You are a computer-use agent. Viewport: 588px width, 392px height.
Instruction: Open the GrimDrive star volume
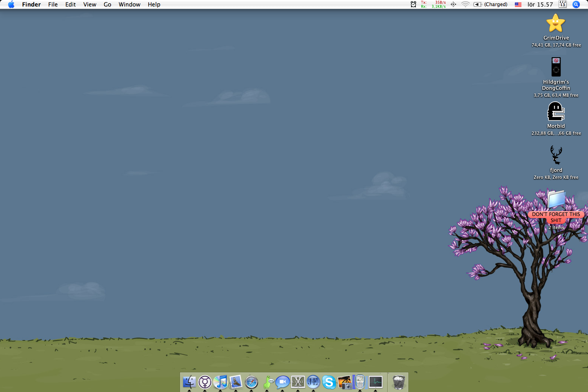point(556,23)
